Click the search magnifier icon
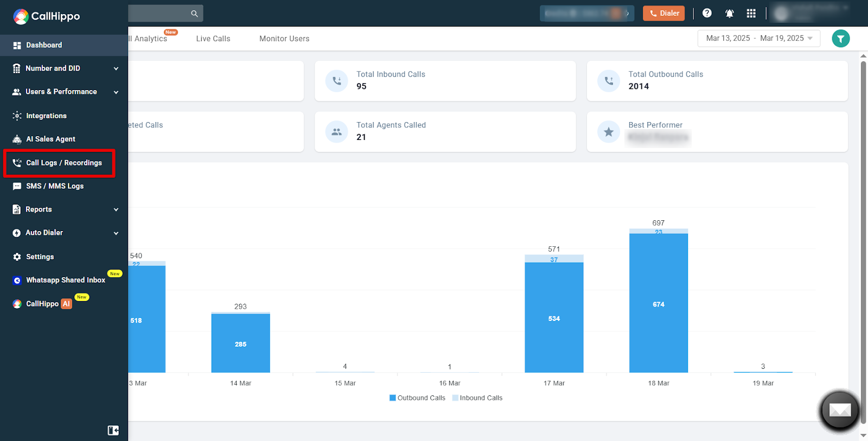This screenshot has width=868, height=441. 194,14
